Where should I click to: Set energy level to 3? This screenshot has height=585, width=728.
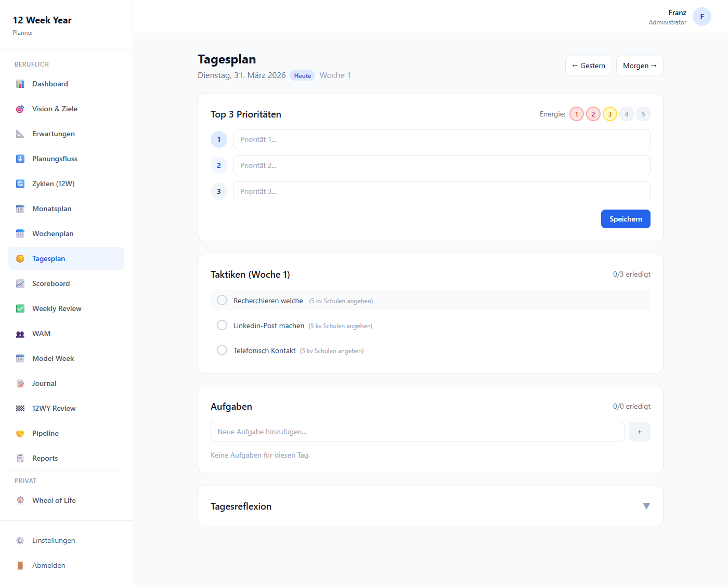pyautogui.click(x=609, y=114)
